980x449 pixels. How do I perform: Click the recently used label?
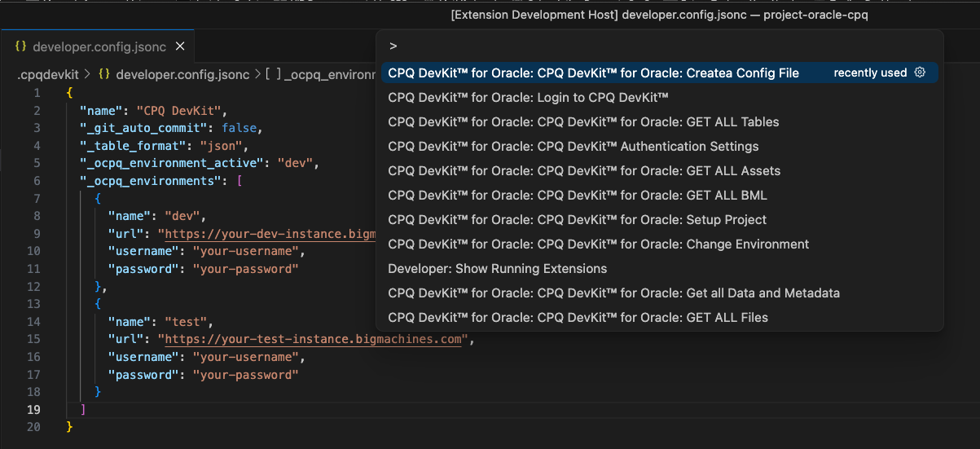pos(870,73)
